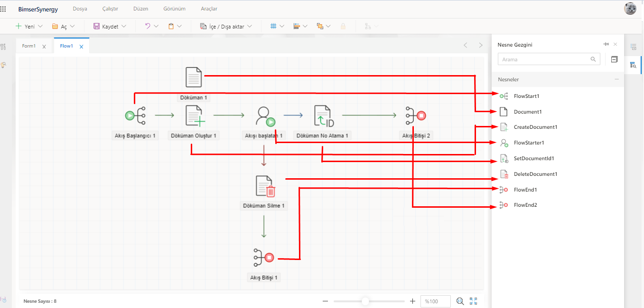Pin the Nesne Gezgini panel
This screenshot has height=308, width=644.
[606, 44]
